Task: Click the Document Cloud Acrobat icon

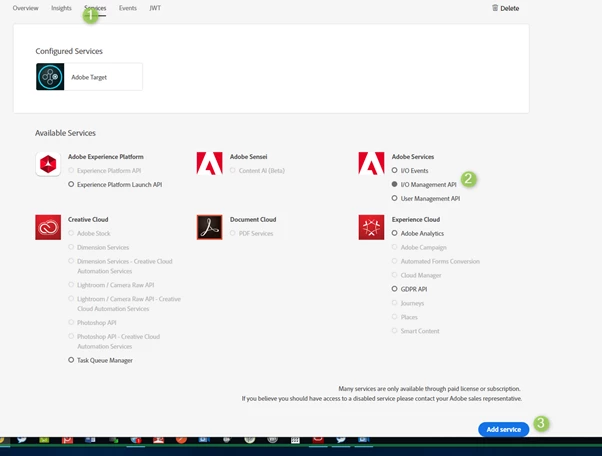Action: click(x=210, y=227)
